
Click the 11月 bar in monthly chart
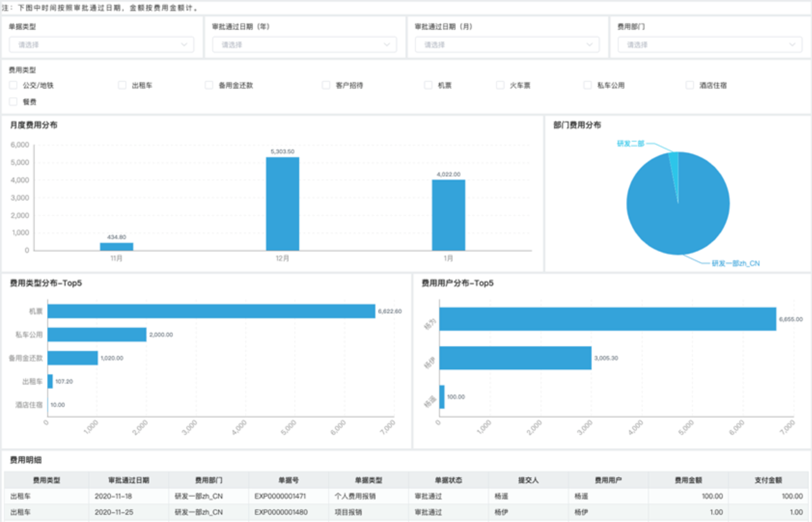coord(116,246)
